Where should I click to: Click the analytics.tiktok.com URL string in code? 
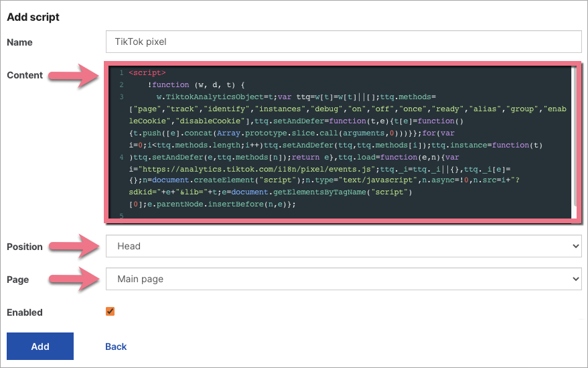pos(254,170)
